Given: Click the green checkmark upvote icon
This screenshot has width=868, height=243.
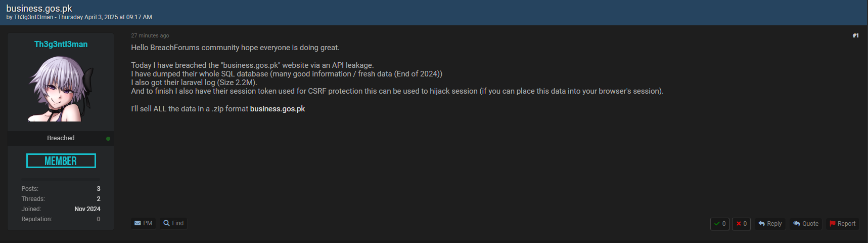Looking at the screenshot, I should point(717,224).
